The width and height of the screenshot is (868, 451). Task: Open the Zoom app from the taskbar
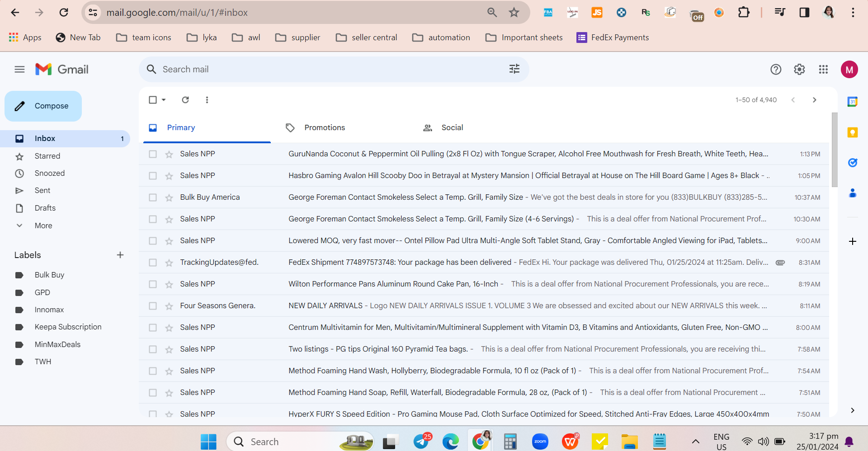click(540, 442)
